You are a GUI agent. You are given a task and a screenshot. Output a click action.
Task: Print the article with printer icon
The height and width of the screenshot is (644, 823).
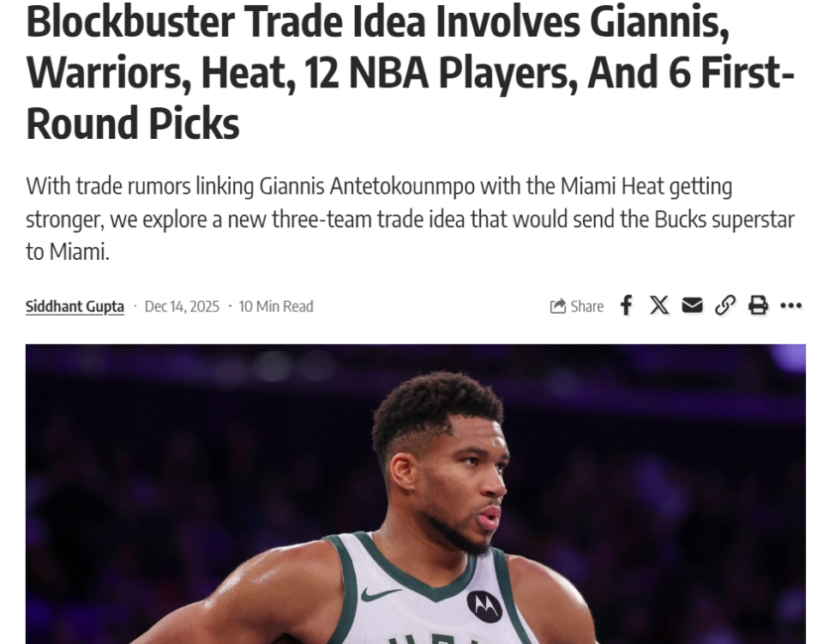757,305
